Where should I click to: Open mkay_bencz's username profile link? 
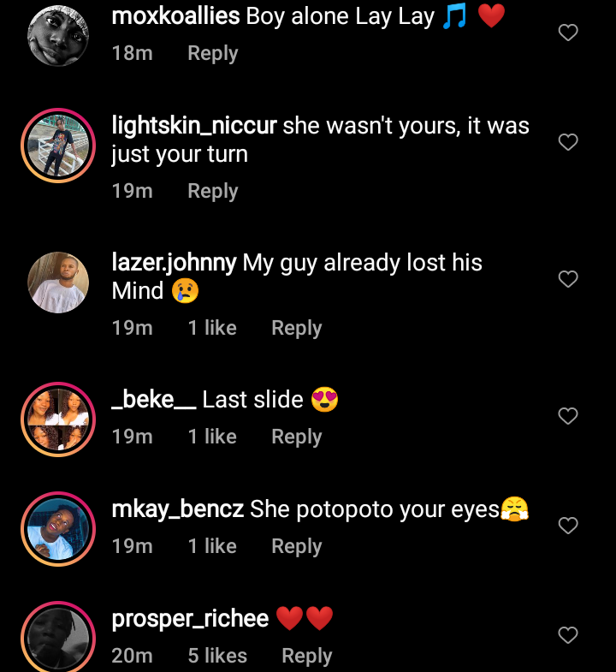(x=177, y=509)
